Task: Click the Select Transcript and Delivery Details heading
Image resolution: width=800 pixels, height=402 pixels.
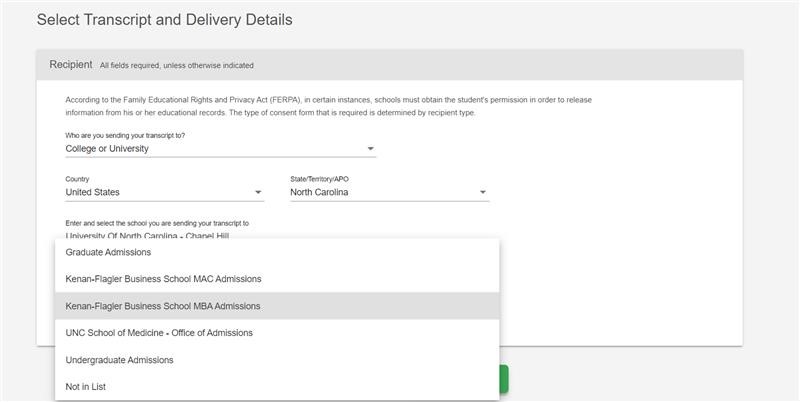Action: [x=164, y=20]
